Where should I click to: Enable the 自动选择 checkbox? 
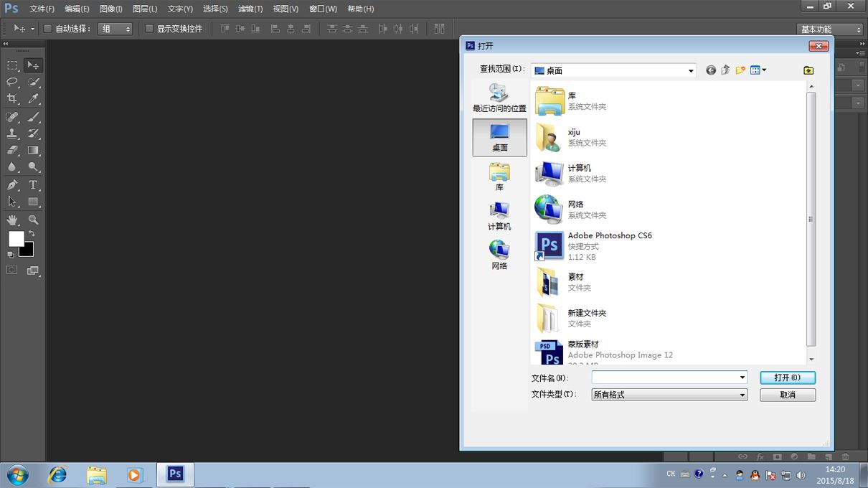47,29
